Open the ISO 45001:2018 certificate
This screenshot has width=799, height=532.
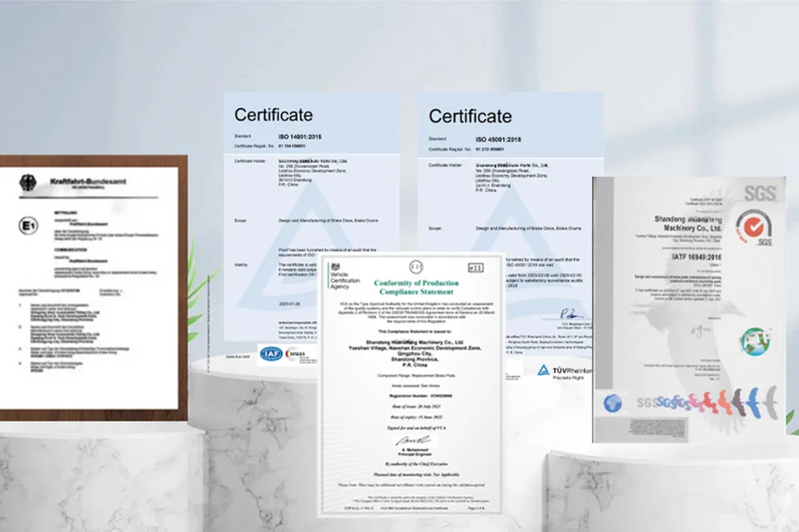point(510,173)
